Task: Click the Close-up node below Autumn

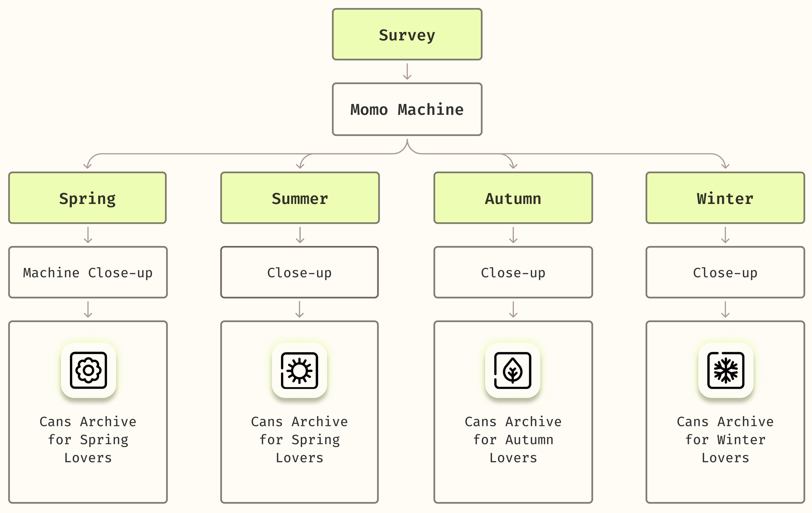Action: [x=513, y=272]
